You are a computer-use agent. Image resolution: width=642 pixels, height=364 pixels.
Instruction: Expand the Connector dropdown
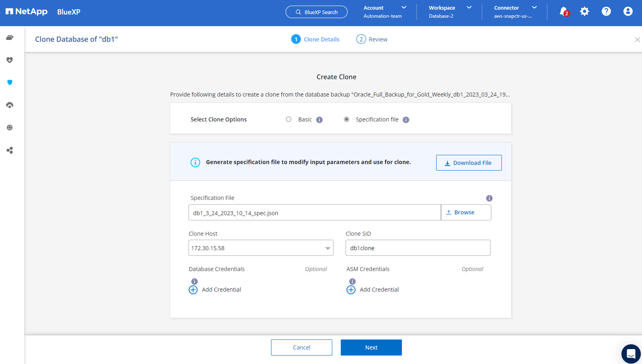515,12
